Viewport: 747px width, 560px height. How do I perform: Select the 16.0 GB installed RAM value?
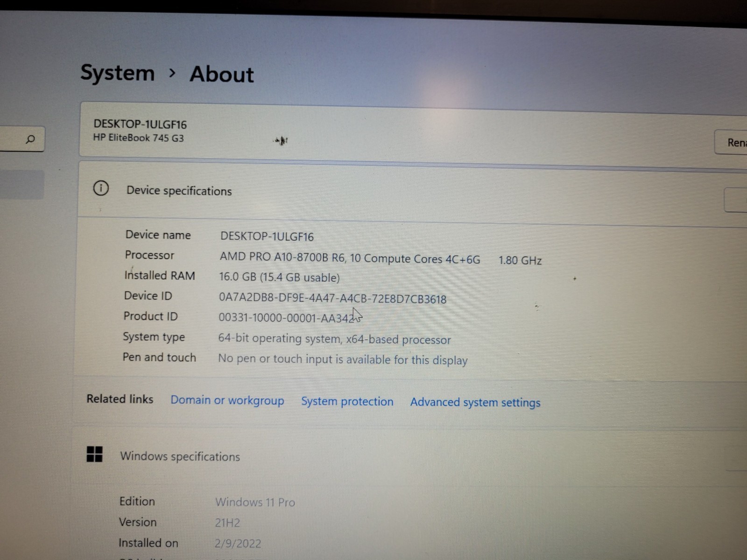pos(279,277)
